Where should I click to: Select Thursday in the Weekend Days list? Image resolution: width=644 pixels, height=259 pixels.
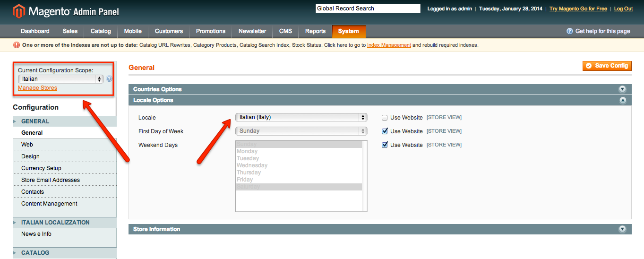pyautogui.click(x=299, y=173)
